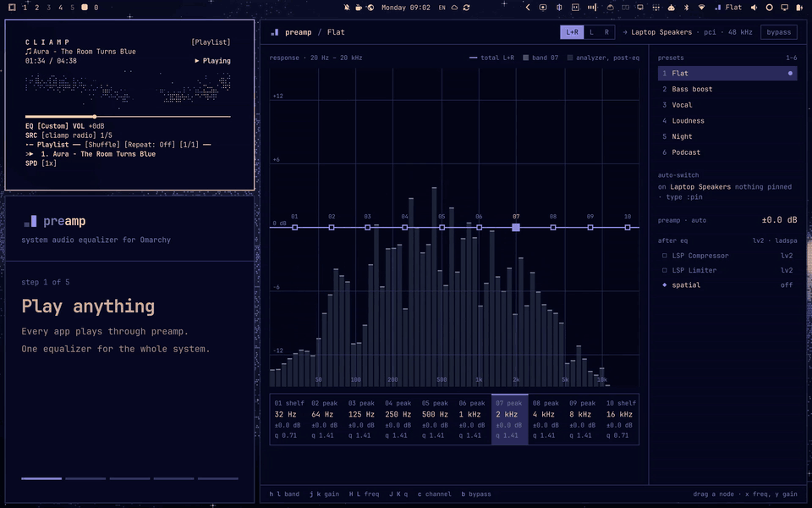Click the EQ [Custom] label in cliamp
Image resolution: width=812 pixels, height=508 pixels.
47,126
